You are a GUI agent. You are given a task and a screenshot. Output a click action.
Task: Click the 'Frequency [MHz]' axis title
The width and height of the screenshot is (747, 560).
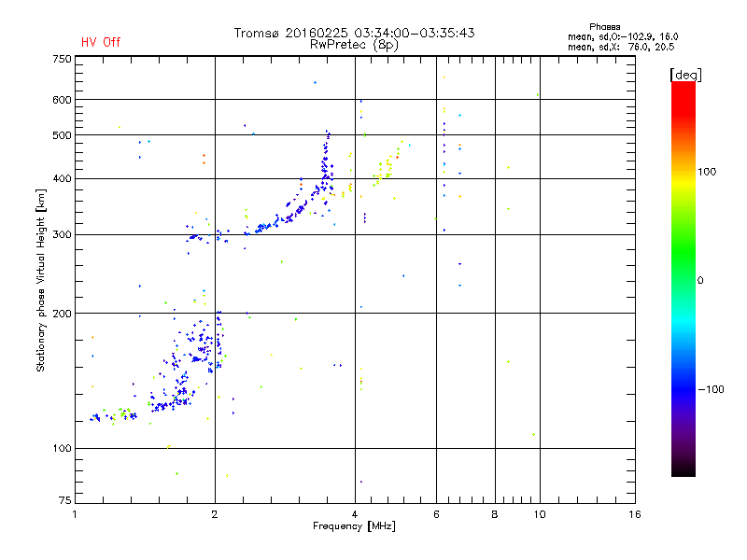[x=354, y=526]
